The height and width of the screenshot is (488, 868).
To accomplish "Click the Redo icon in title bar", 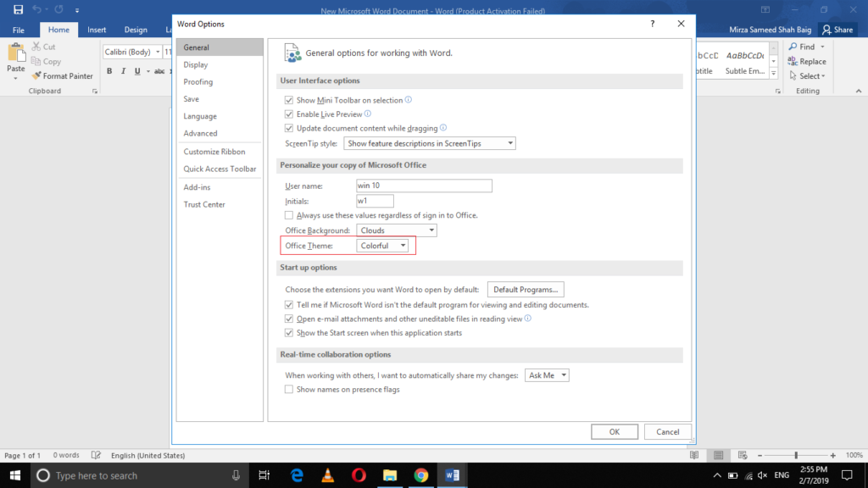I will click(58, 9).
